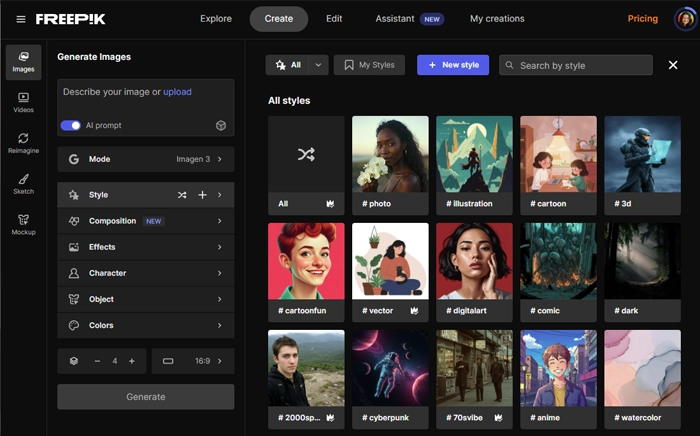The width and height of the screenshot is (700, 436).
Task: Click the Colors palette icon
Action: point(74,325)
